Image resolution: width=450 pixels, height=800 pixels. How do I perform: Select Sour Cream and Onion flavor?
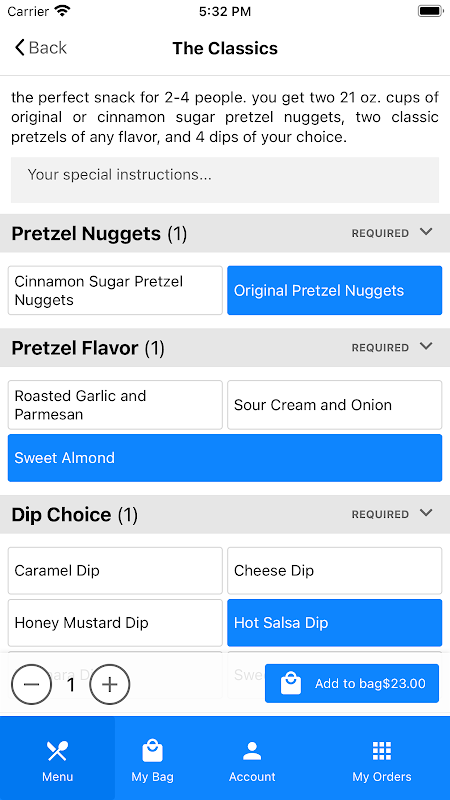click(x=335, y=405)
